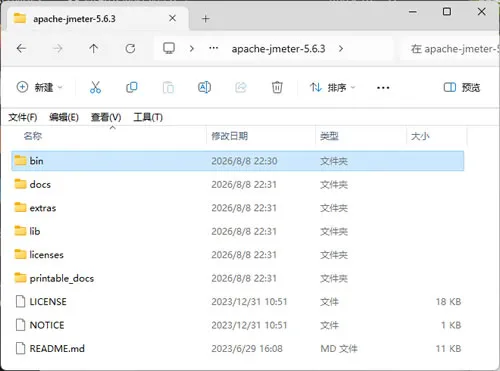This screenshot has width=500, height=371.
Task: Open the 查看(V) menu
Action: click(x=106, y=117)
